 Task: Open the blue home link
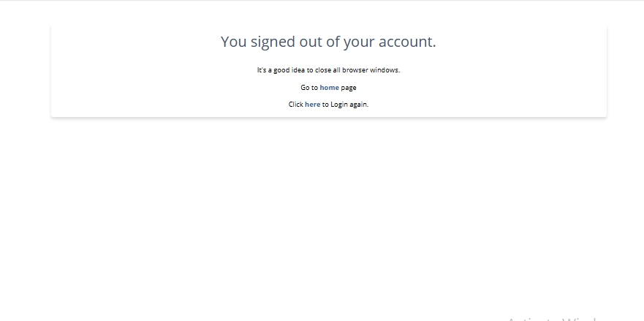[330, 88]
